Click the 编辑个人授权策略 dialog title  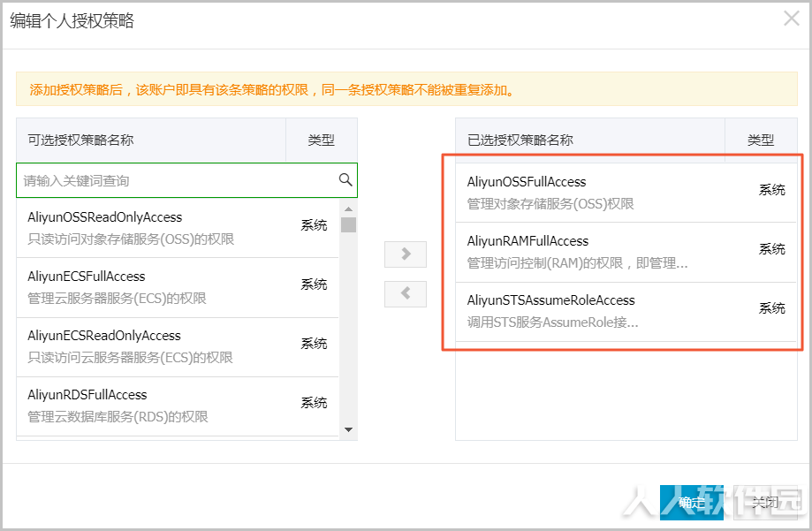click(72, 20)
